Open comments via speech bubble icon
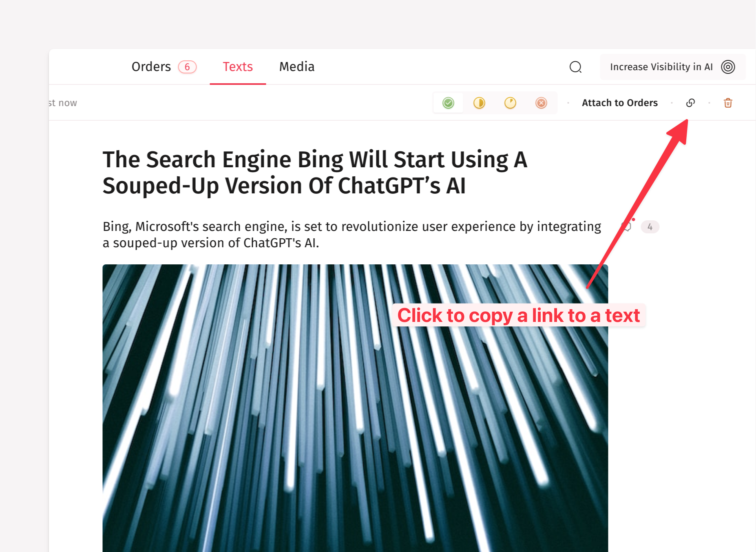This screenshot has height=552, width=756. [x=627, y=226]
